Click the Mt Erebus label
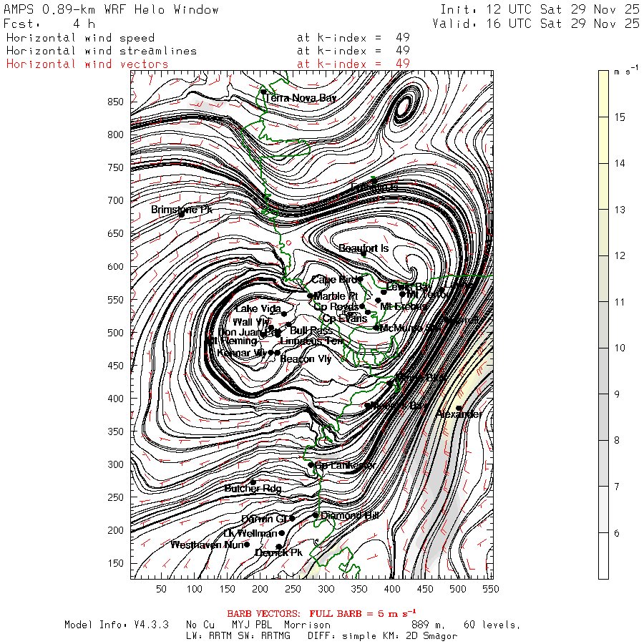 pos(404,306)
